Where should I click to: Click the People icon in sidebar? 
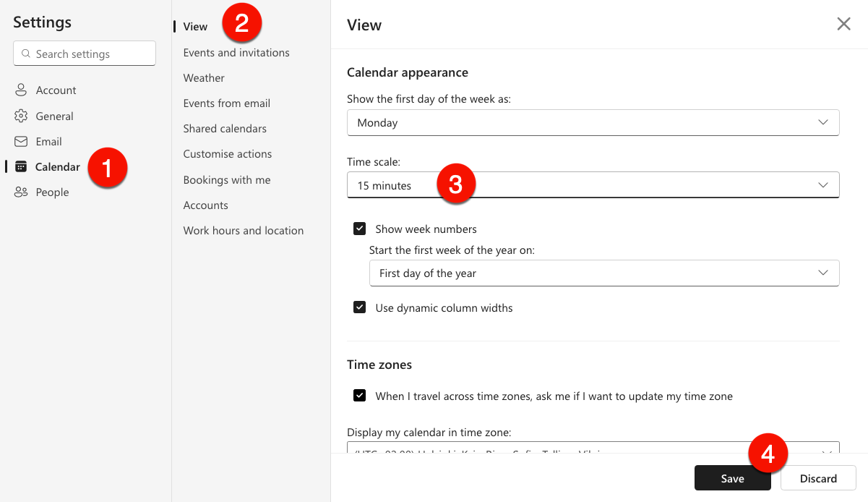click(x=21, y=192)
